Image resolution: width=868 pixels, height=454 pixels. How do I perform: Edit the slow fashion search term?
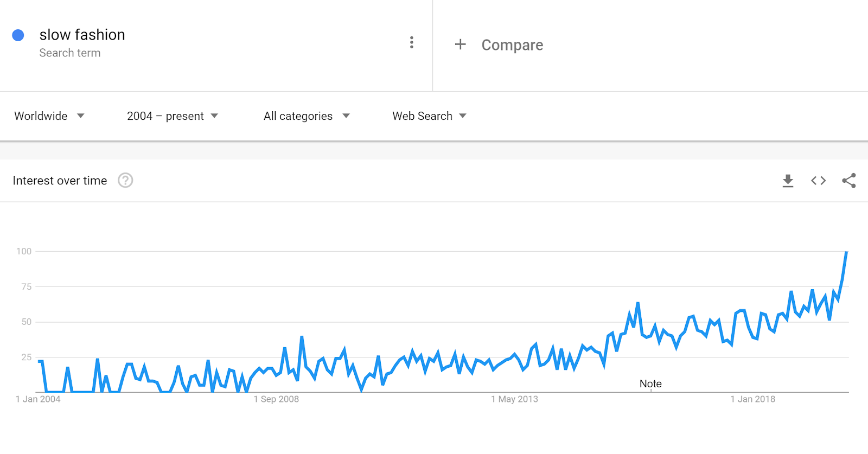[82, 35]
